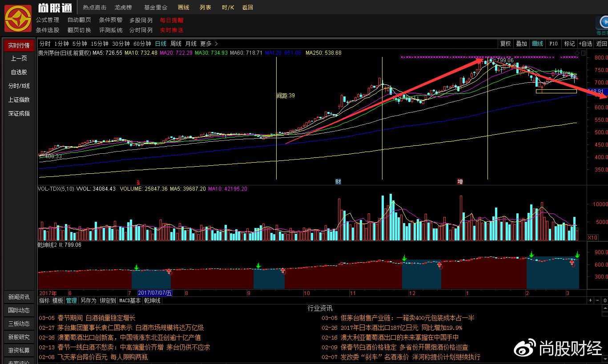Reset zoom with the 0 icon
The height and width of the screenshot is (364, 608).
point(604,300)
